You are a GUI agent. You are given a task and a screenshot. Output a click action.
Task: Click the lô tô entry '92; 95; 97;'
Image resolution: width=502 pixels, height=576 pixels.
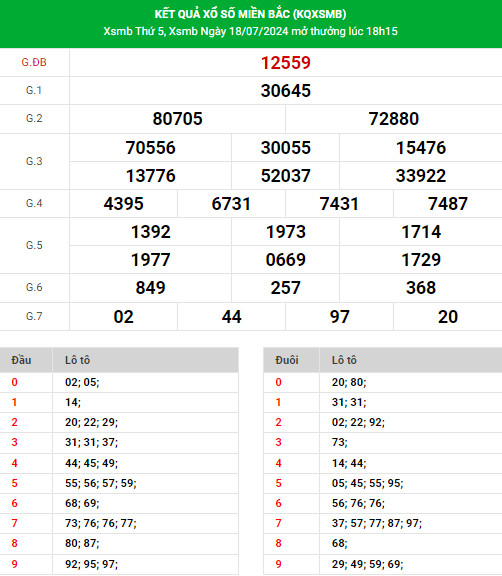coord(91,564)
